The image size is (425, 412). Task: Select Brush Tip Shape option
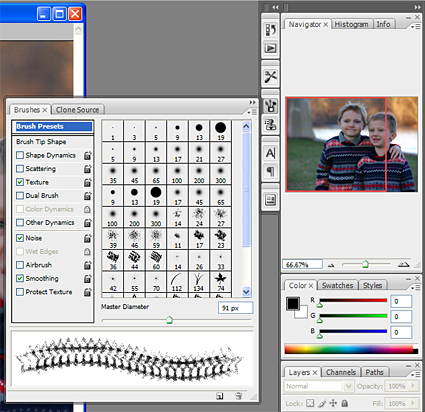[x=41, y=142]
